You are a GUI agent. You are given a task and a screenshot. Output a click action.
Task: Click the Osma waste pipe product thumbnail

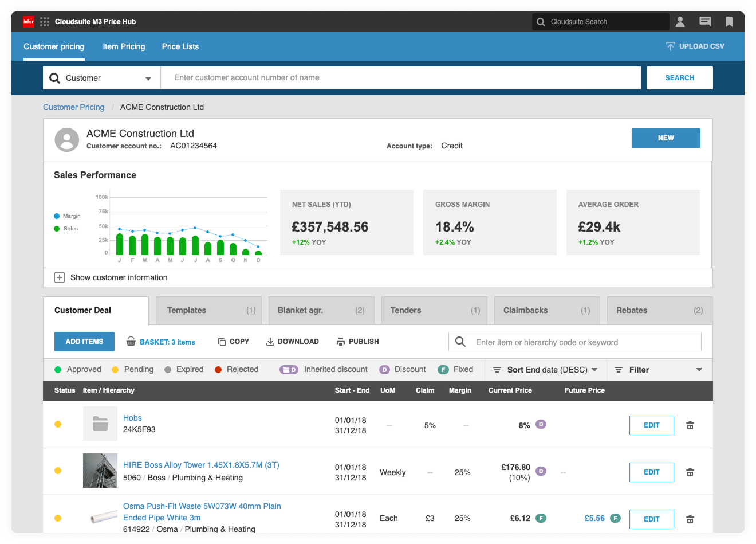tap(104, 518)
